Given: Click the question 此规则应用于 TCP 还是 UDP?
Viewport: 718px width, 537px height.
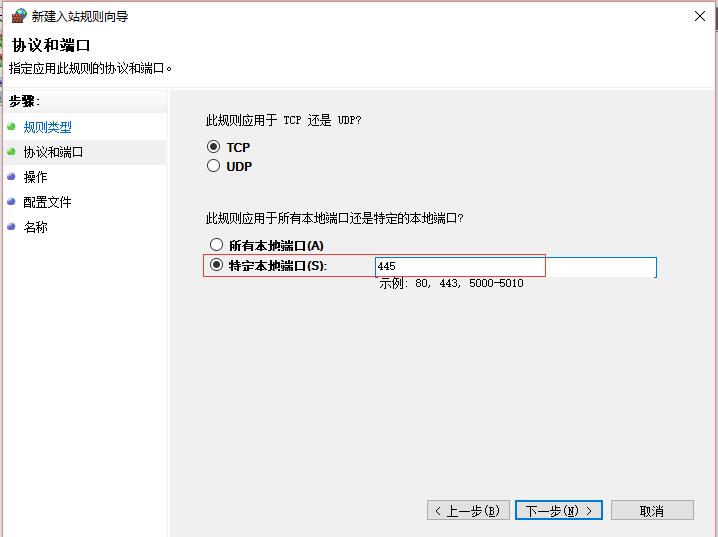Looking at the screenshot, I should [283, 120].
